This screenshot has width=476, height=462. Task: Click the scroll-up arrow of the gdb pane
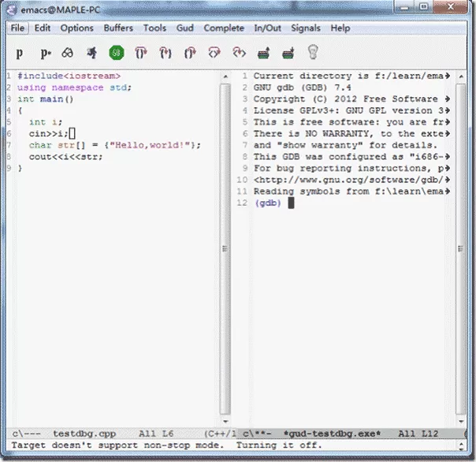[461, 76]
